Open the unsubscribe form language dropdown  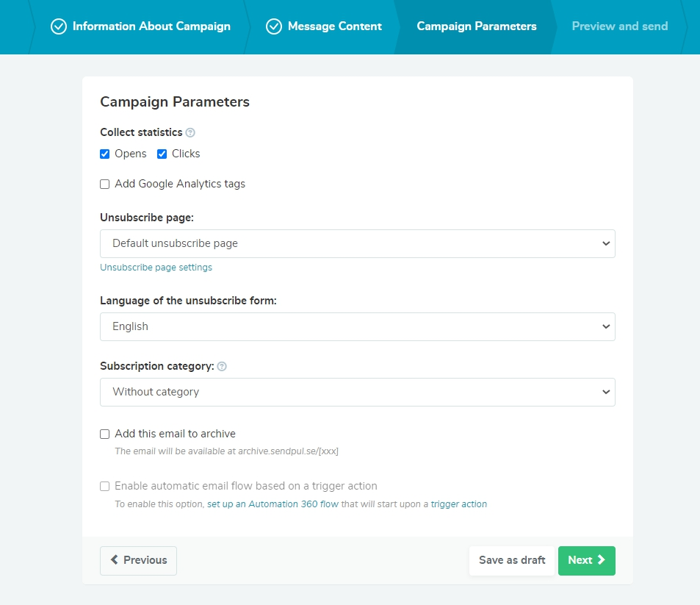coord(357,326)
